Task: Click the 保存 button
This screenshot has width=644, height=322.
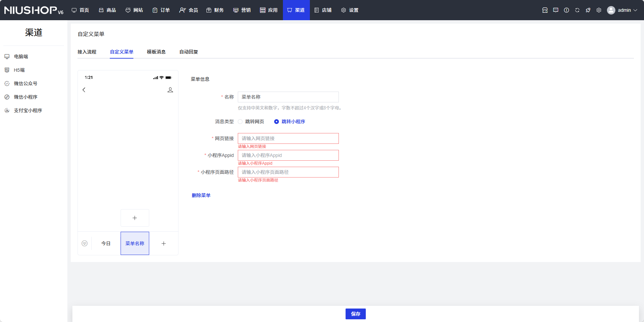Action: click(x=355, y=314)
